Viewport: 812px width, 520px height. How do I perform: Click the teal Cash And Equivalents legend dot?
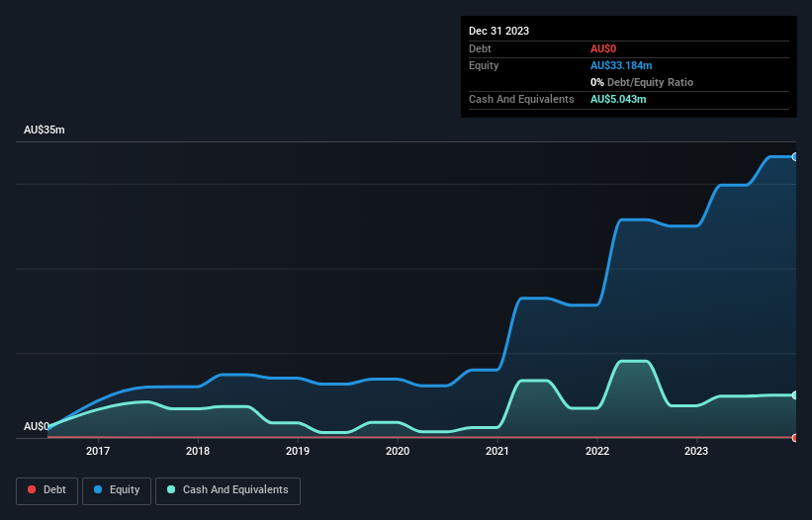tap(171, 489)
